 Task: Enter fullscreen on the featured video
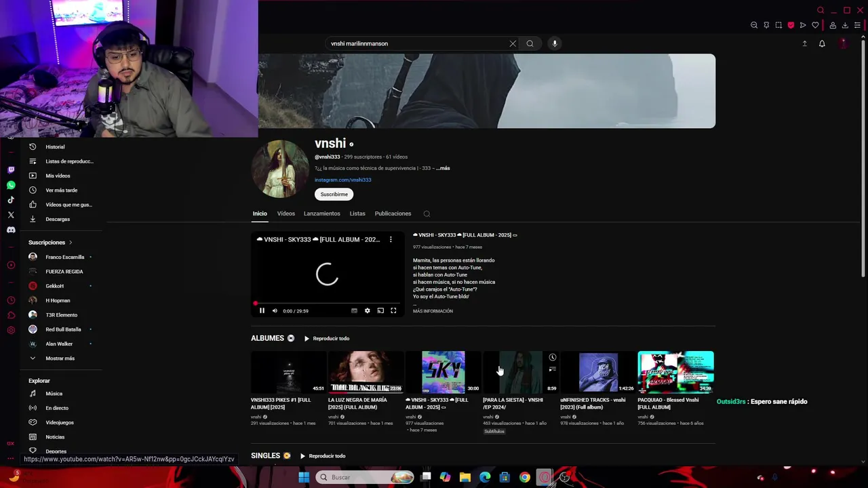393,310
